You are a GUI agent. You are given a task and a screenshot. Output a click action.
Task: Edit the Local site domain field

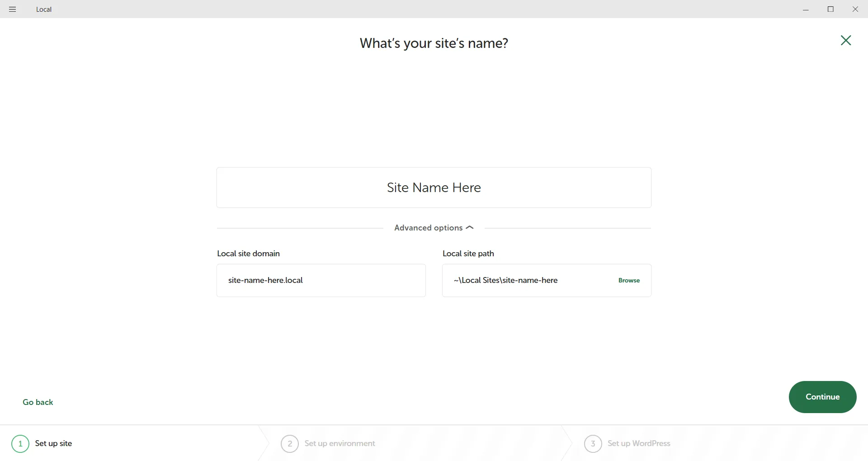(x=321, y=280)
